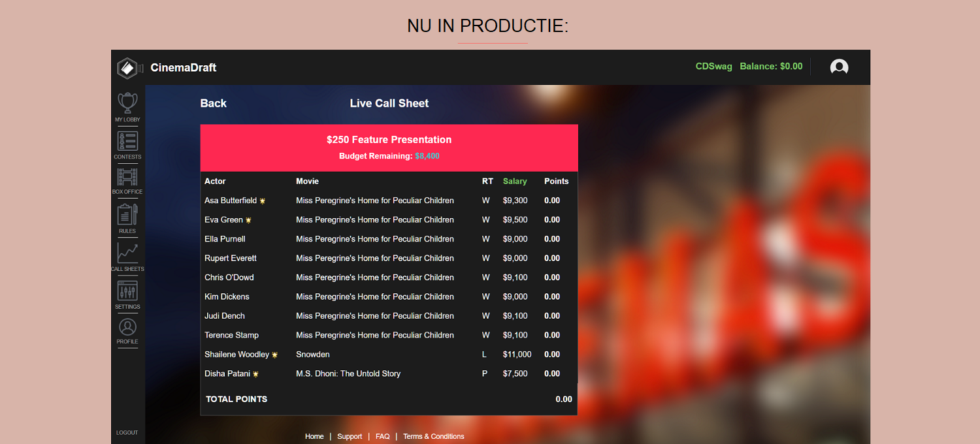Select actor Eva Green

click(223, 219)
